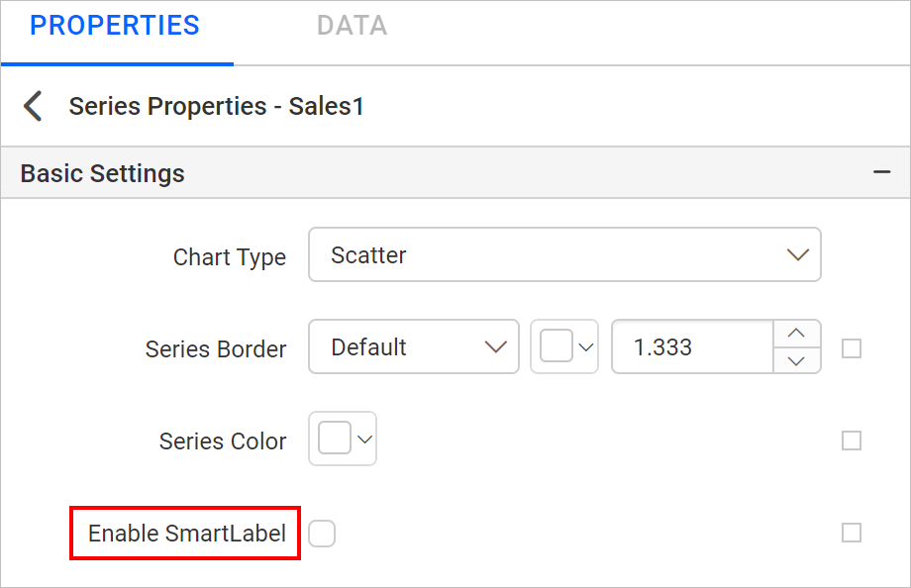Collapse Basic Settings with minus icon
Image resolution: width=911 pixels, height=588 pixels.
pyautogui.click(x=881, y=172)
